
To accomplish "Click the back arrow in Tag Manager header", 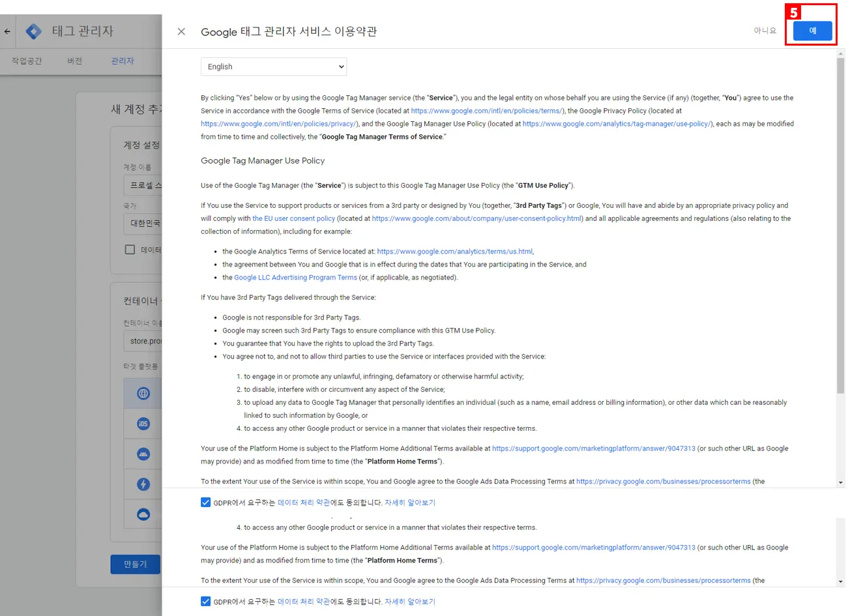I will (7, 31).
